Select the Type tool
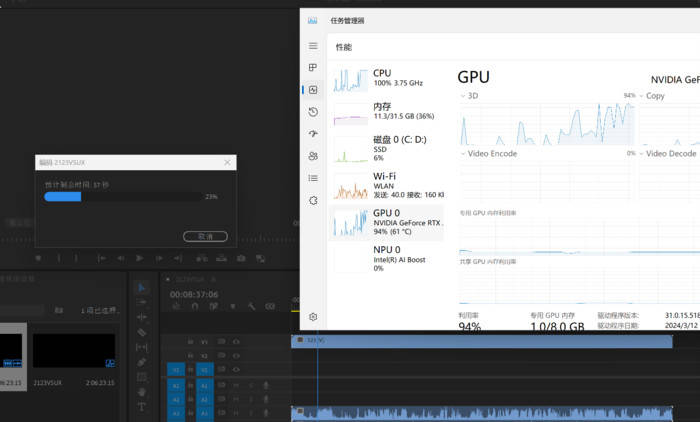Viewport: 700px width, 422px height. coord(142,407)
